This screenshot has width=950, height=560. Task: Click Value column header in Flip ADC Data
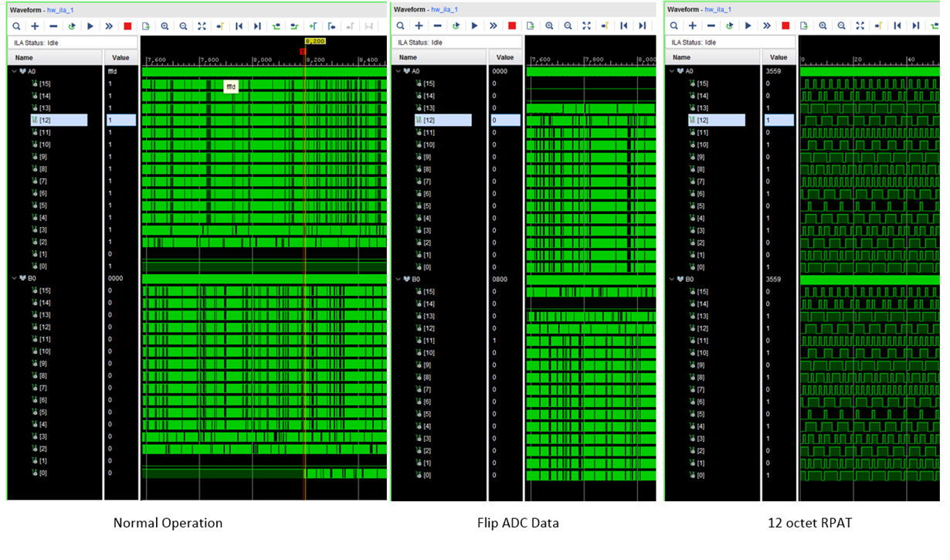click(x=505, y=57)
